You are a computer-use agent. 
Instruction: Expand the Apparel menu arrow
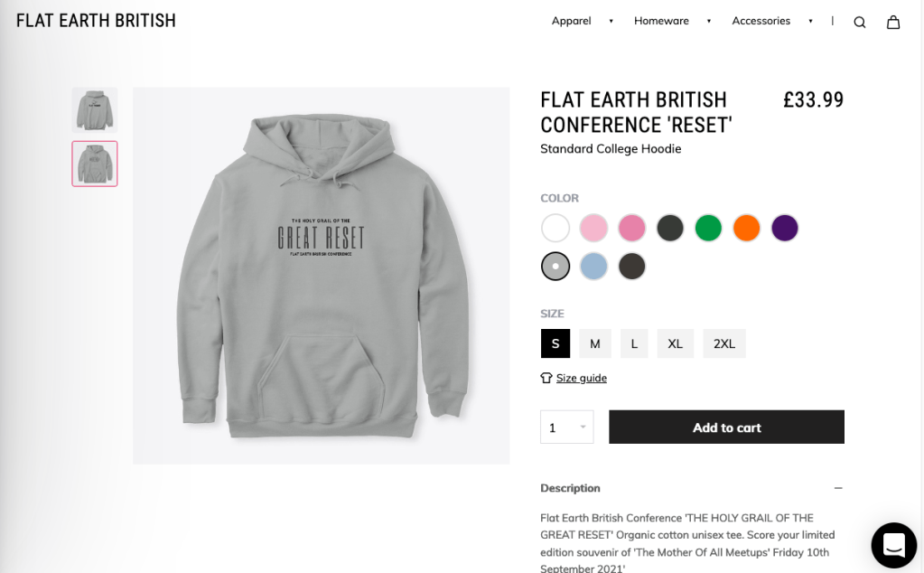tap(611, 22)
